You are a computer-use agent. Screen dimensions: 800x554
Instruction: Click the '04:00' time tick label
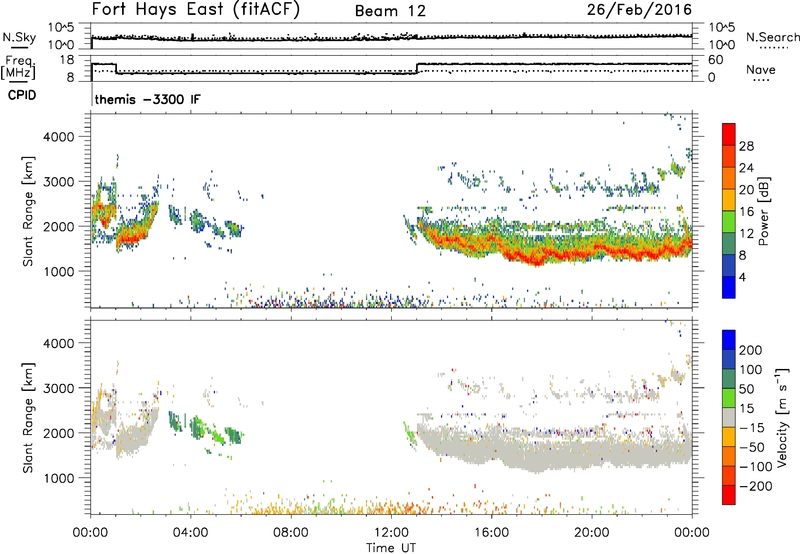pos(190,533)
